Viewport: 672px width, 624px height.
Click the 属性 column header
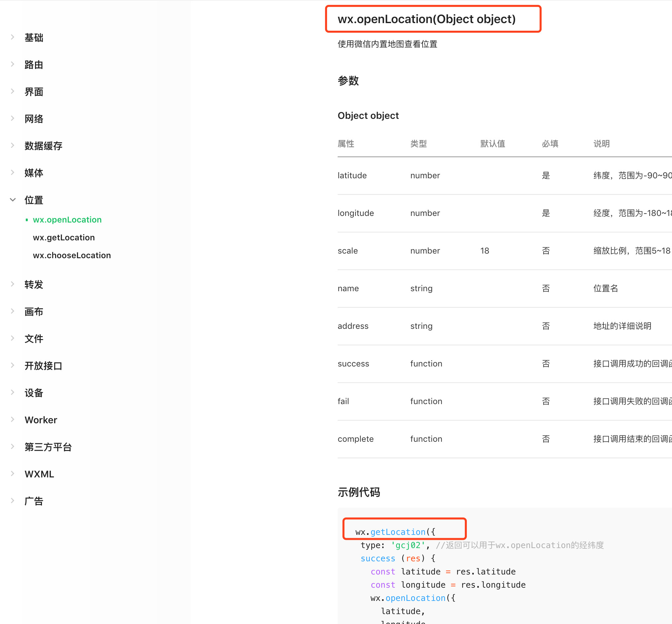coord(346,144)
